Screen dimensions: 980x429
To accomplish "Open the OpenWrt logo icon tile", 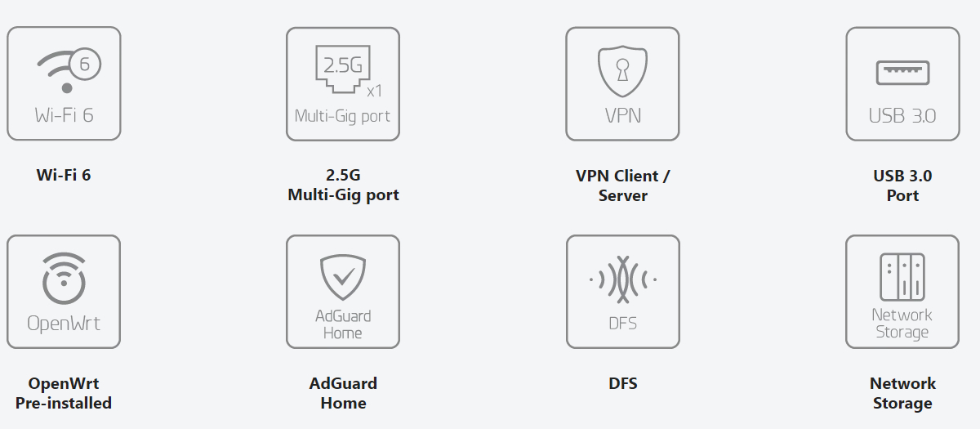I will click(64, 292).
